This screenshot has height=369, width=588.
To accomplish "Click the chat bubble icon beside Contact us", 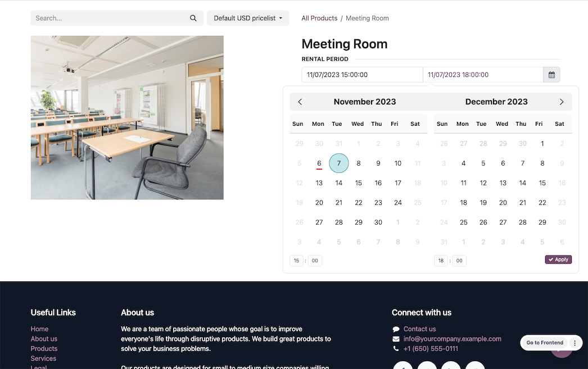I will point(395,329).
